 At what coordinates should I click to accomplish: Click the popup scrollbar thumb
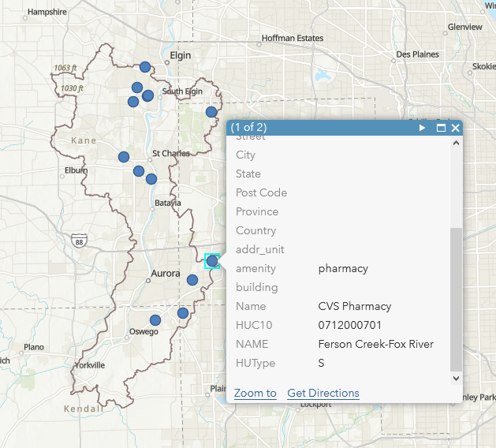click(456, 299)
